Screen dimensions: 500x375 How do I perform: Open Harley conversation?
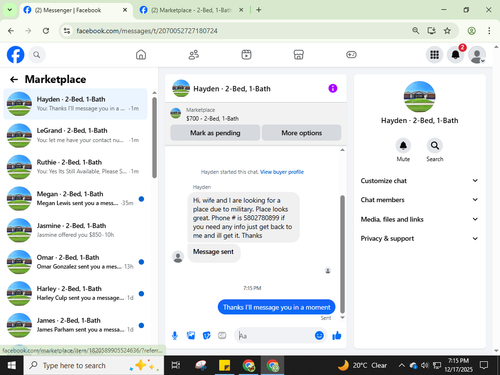coord(75,293)
